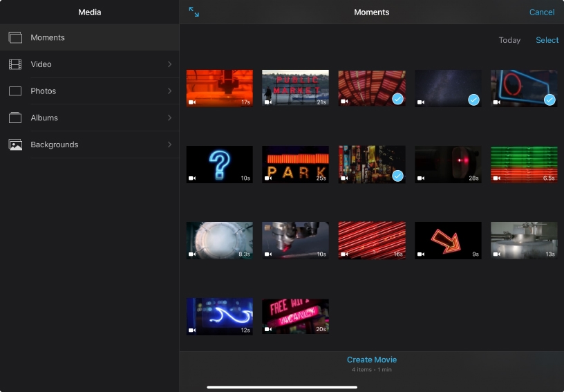This screenshot has width=564, height=392.
Task: Select Moments in the Media sidebar
Action: pyautogui.click(x=48, y=37)
